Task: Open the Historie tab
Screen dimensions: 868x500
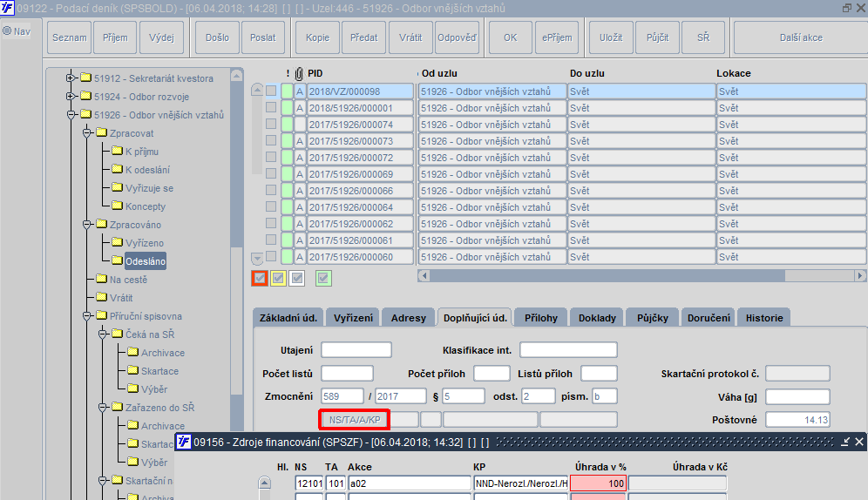Action: [x=764, y=318]
